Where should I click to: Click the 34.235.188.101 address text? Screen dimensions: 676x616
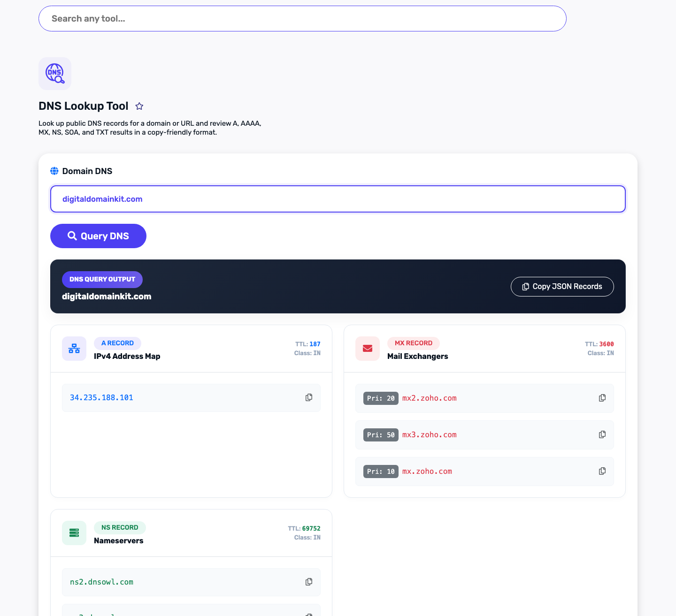[101, 397]
